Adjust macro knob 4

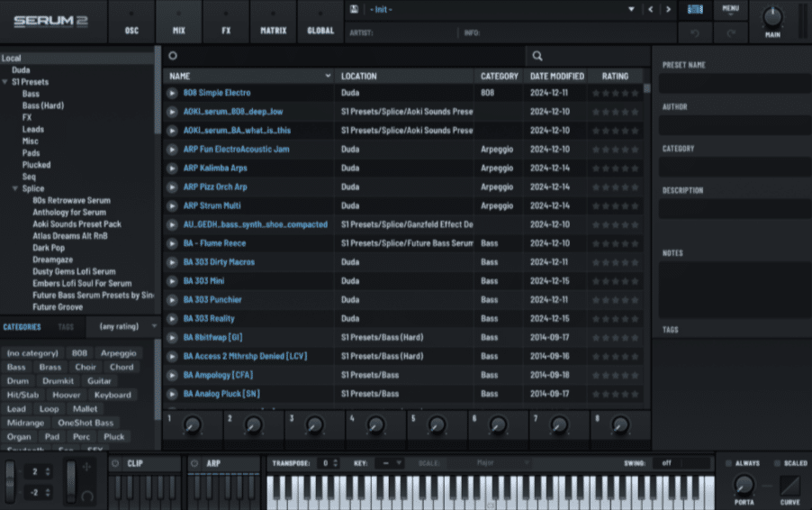point(375,425)
